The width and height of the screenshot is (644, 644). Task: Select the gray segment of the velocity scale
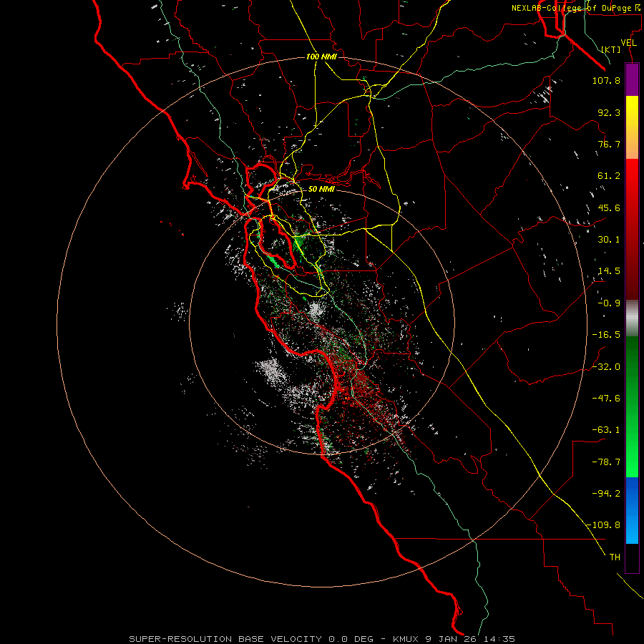coord(632,318)
